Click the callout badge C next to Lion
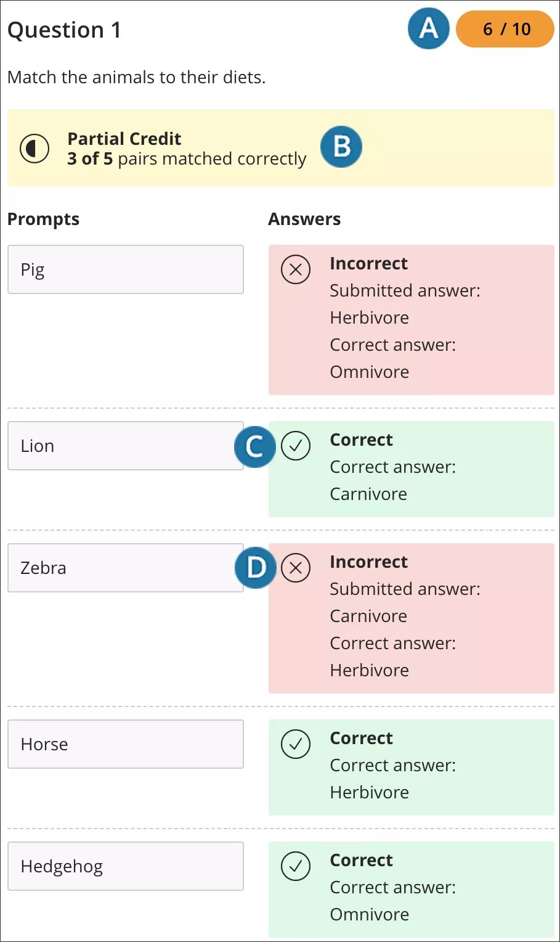 click(254, 447)
